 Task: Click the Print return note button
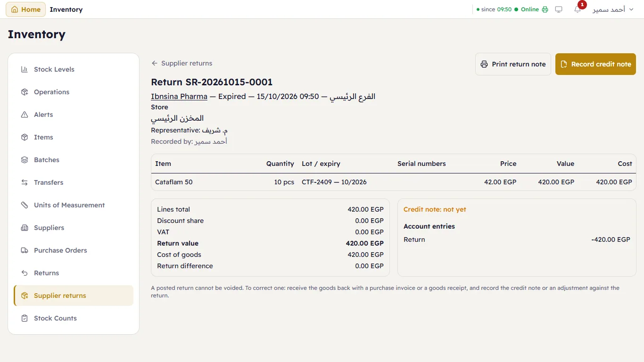[513, 64]
